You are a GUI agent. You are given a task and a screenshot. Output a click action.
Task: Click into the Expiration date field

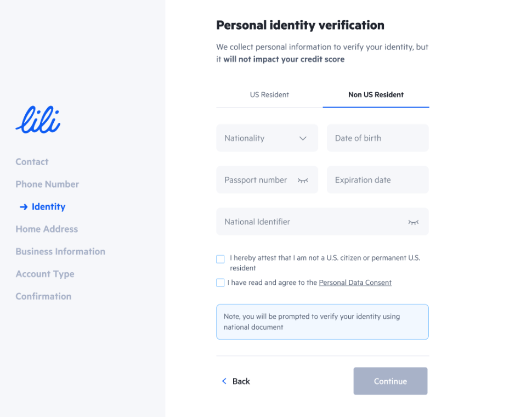click(x=378, y=179)
